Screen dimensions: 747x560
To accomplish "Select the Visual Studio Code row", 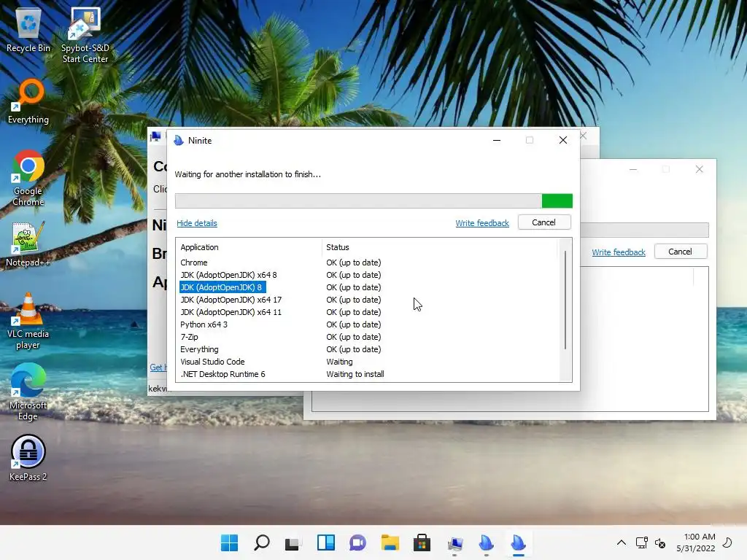I will [x=367, y=362].
